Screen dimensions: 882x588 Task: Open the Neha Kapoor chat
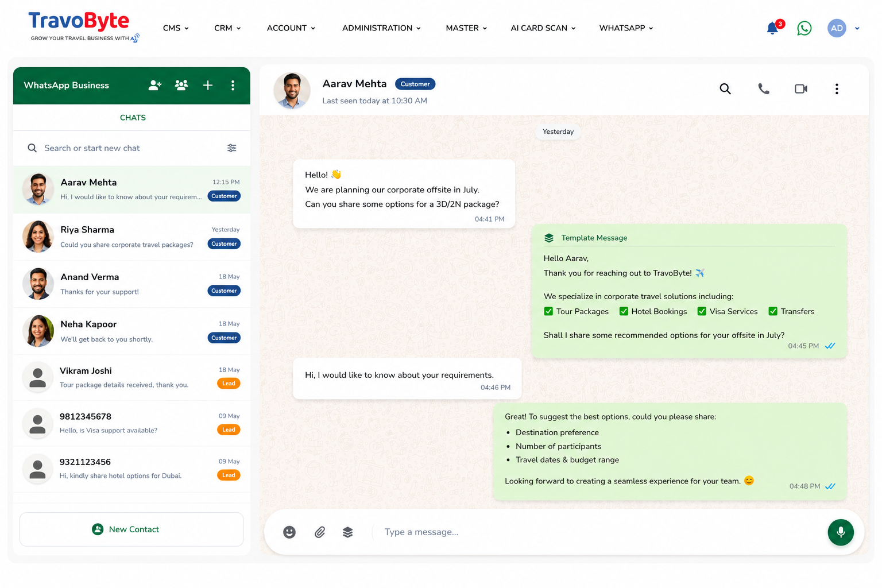pyautogui.click(x=131, y=331)
